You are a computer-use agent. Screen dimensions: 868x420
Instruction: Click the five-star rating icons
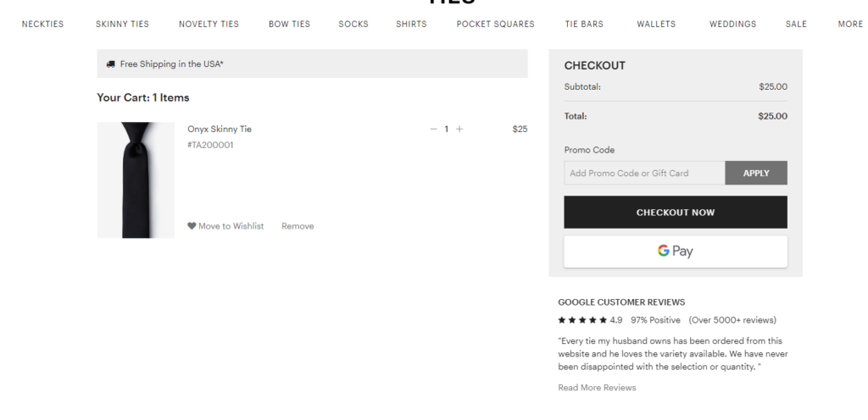[x=582, y=320]
